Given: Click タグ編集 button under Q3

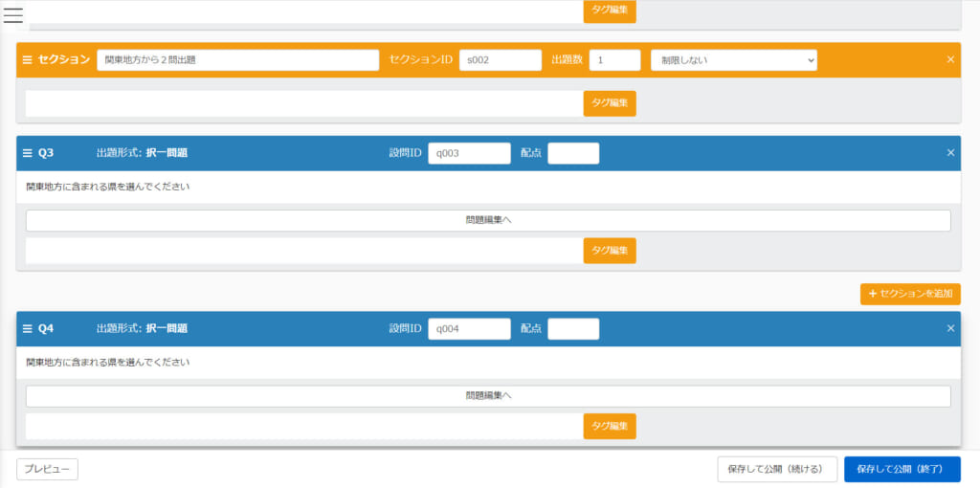Looking at the screenshot, I should pyautogui.click(x=609, y=251).
